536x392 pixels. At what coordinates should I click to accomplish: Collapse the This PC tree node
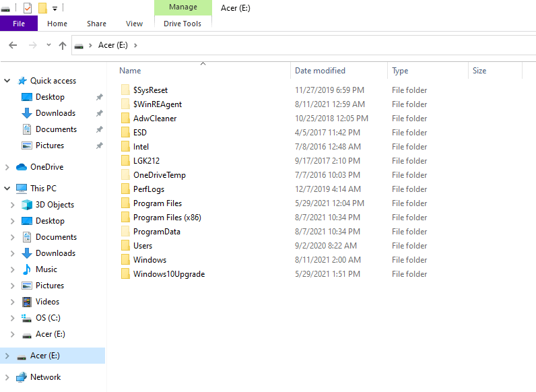[x=7, y=188]
